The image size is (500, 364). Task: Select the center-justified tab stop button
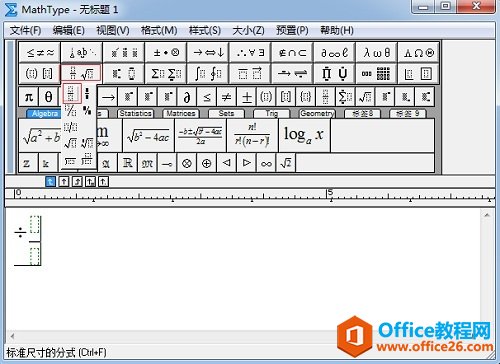(x=64, y=182)
